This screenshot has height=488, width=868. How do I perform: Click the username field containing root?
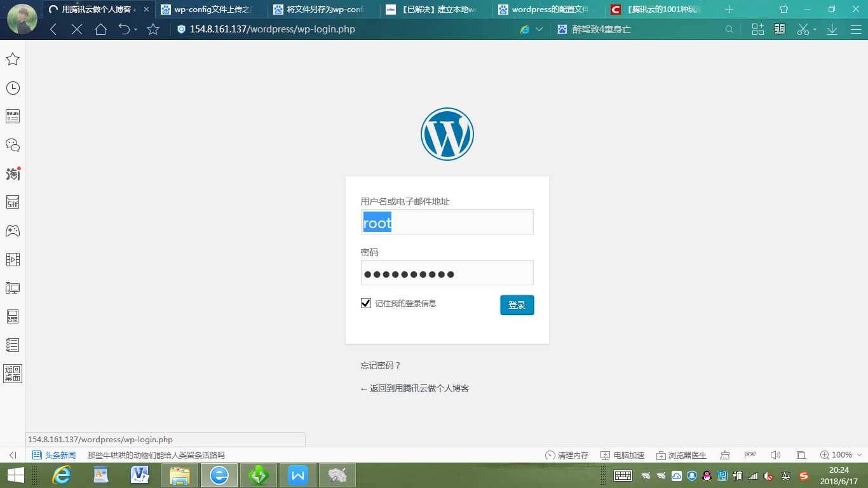(447, 222)
